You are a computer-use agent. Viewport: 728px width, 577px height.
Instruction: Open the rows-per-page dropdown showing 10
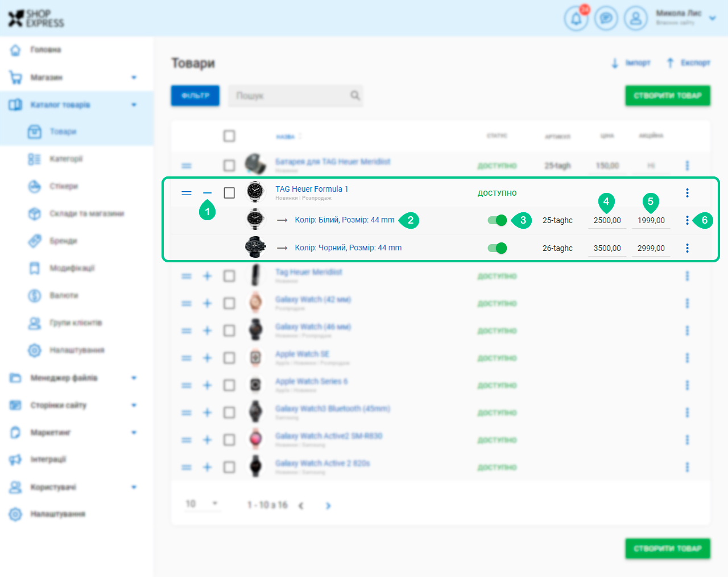(202, 504)
